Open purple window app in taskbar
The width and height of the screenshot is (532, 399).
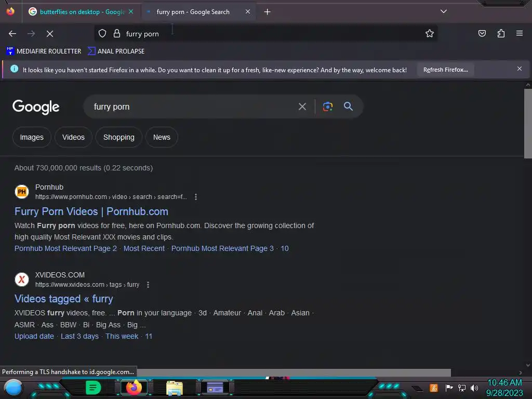215,387
